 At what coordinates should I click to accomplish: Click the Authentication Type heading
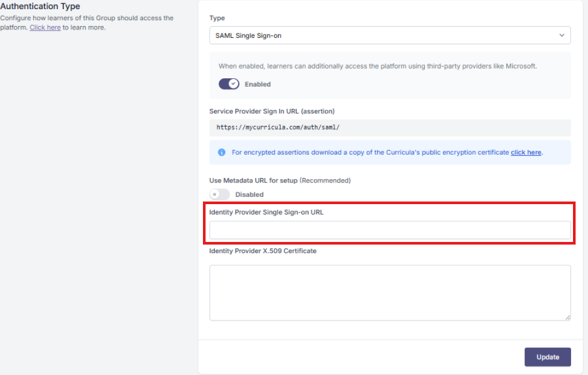[x=40, y=7]
